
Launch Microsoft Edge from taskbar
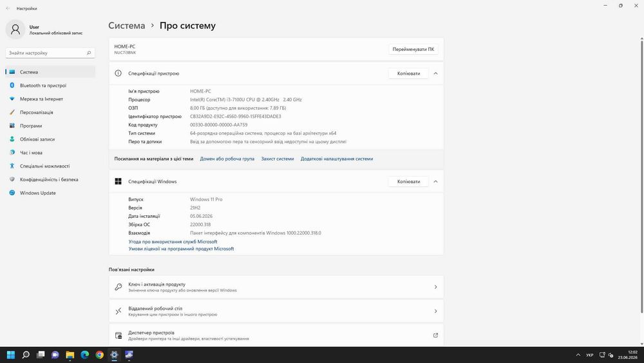point(85,355)
